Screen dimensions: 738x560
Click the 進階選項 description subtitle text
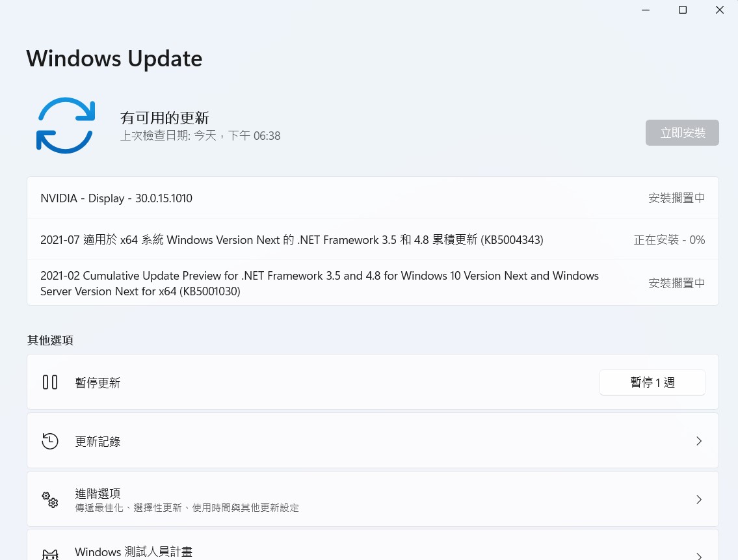(x=187, y=508)
